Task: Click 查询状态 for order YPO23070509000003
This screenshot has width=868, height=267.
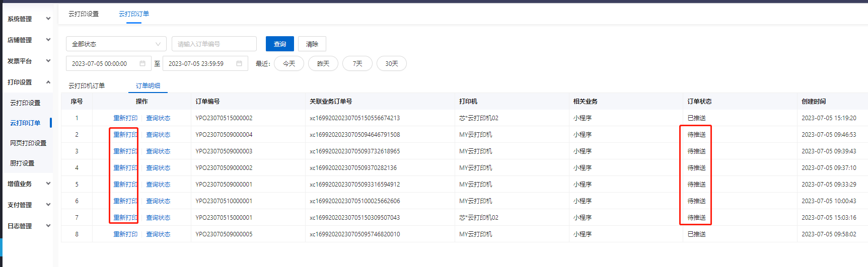Action: (x=158, y=151)
